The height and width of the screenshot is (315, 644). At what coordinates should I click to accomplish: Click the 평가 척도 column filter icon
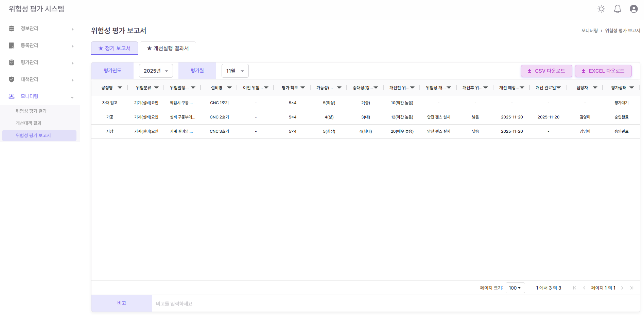(303, 88)
